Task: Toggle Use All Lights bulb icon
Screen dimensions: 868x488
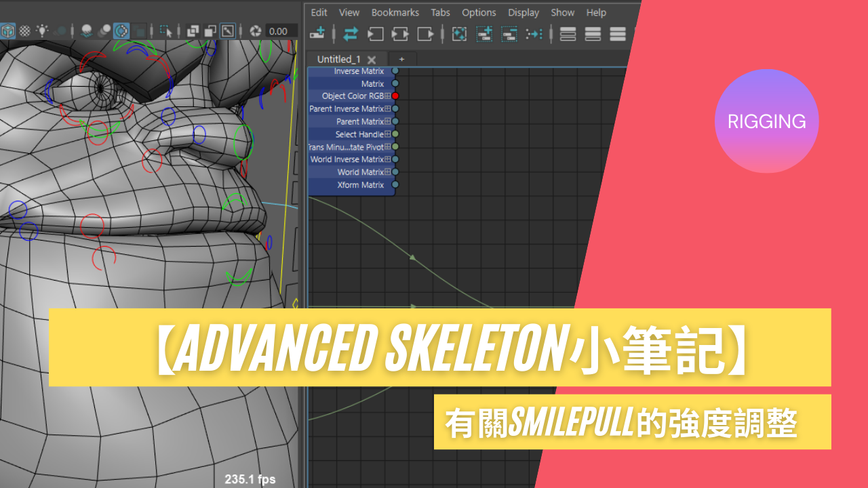Action: tap(42, 30)
